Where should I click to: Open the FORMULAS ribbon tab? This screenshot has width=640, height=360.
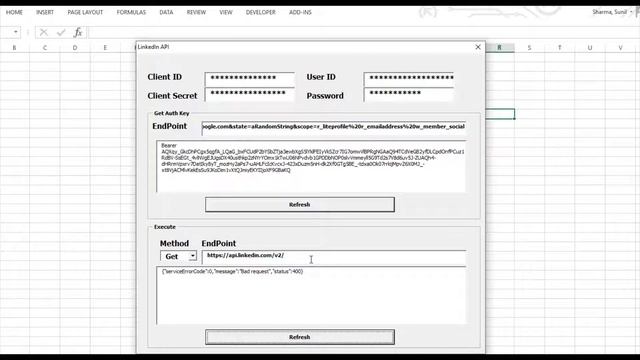coord(131,12)
